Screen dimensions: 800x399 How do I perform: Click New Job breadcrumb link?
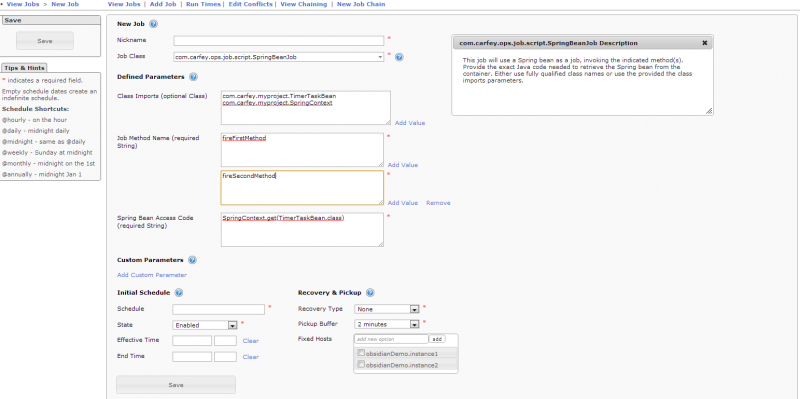(65, 4)
